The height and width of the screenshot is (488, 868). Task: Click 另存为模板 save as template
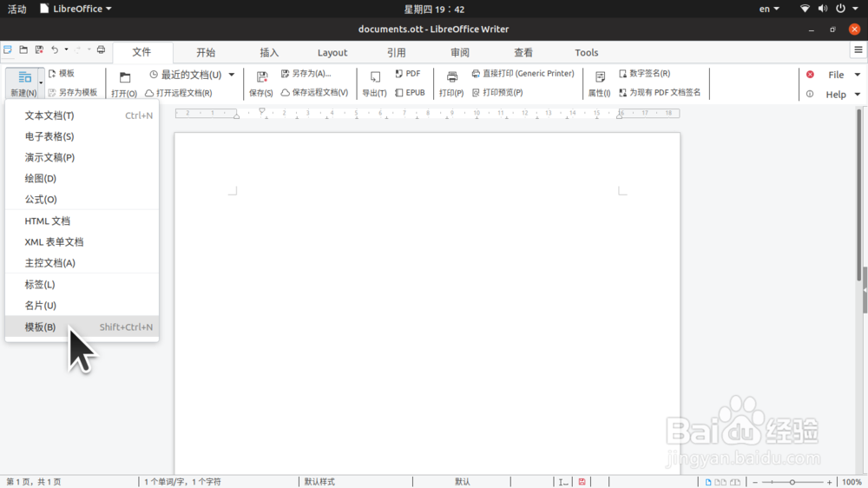(73, 93)
